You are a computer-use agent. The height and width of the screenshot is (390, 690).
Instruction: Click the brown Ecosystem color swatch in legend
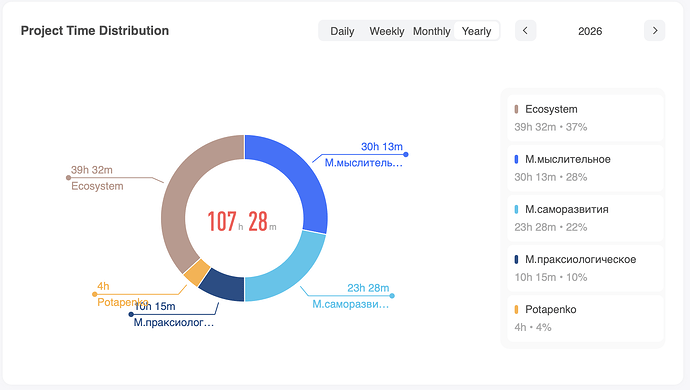point(516,109)
